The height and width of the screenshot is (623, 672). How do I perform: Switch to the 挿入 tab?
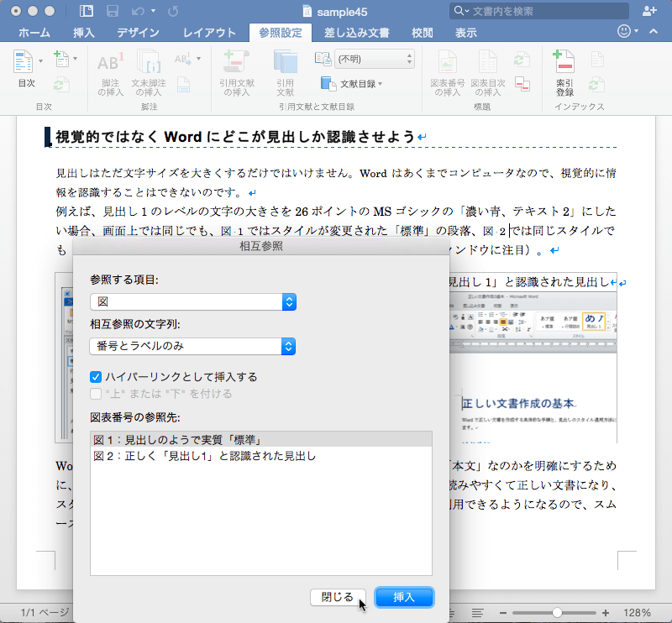coord(83,33)
